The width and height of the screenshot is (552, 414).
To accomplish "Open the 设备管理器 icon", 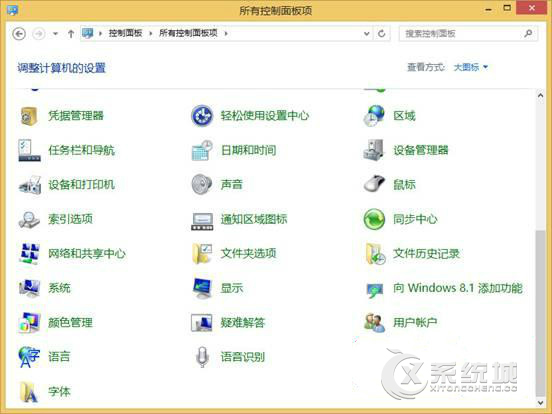I will click(374, 150).
